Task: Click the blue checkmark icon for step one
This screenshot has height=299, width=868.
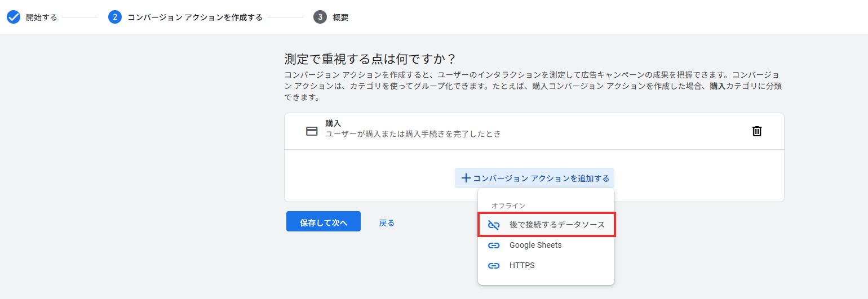Action: 14,17
